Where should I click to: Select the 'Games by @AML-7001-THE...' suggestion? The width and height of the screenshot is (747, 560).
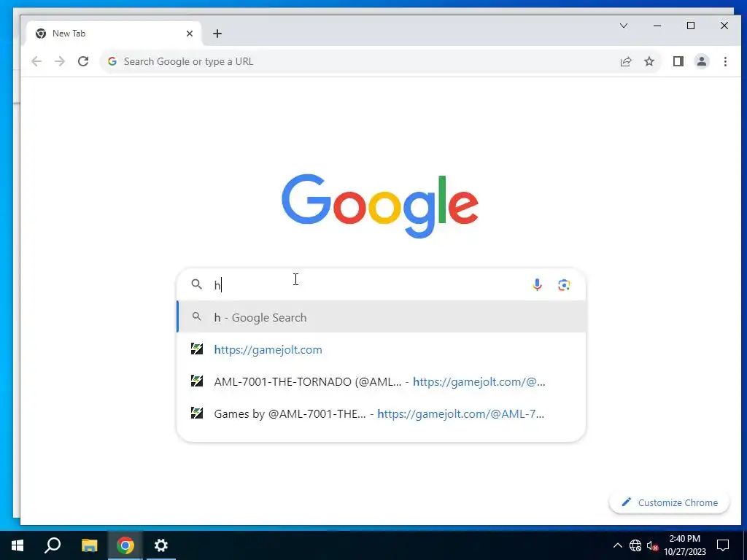381,413
